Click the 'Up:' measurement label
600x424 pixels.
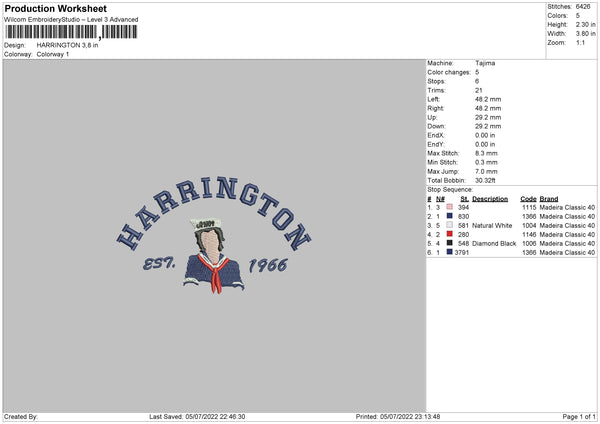(432, 117)
